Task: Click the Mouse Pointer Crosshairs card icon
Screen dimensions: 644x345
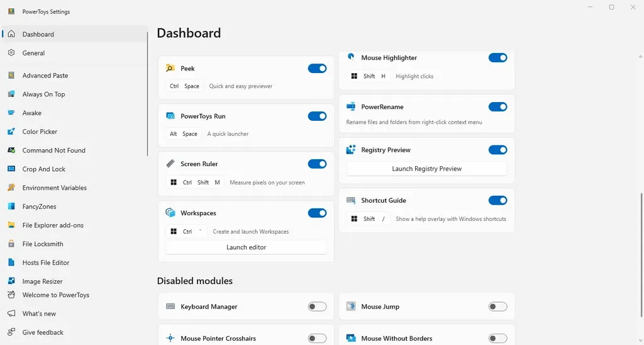Action: click(170, 338)
